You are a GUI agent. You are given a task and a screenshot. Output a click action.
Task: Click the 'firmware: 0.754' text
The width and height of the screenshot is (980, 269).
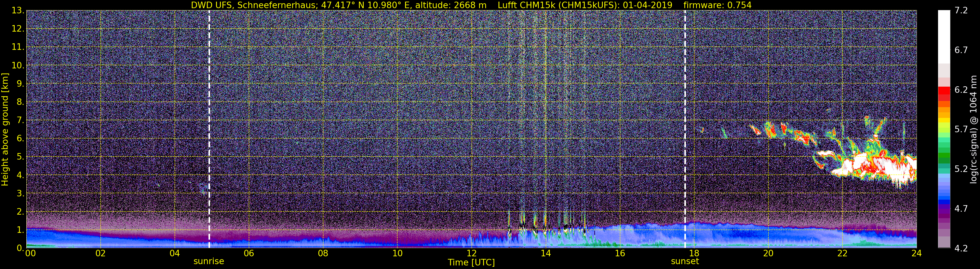718,5
